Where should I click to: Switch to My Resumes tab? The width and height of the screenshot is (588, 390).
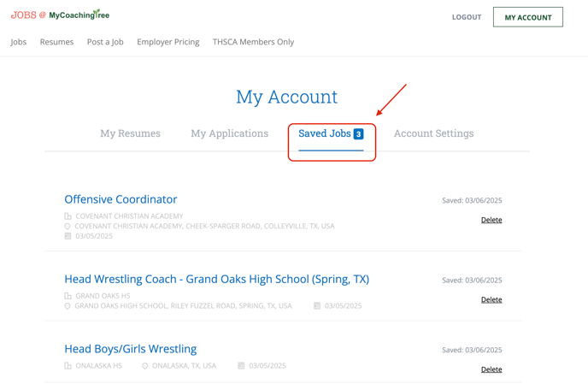(130, 133)
